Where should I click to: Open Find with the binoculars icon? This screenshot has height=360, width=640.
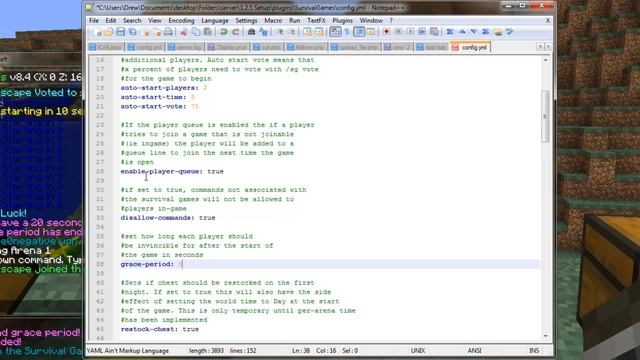251,32
